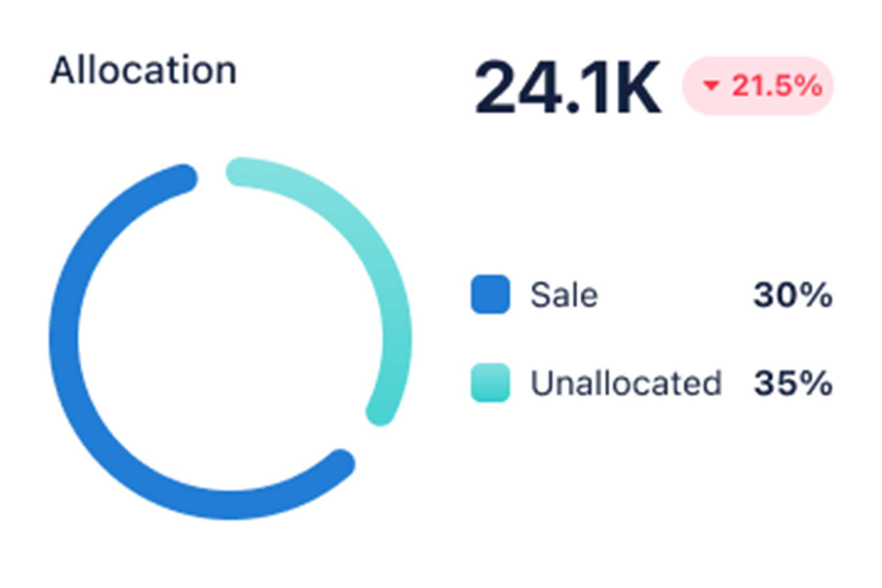The image size is (882, 588).
Task: Click the blue Sale legend square
Action: 490,294
